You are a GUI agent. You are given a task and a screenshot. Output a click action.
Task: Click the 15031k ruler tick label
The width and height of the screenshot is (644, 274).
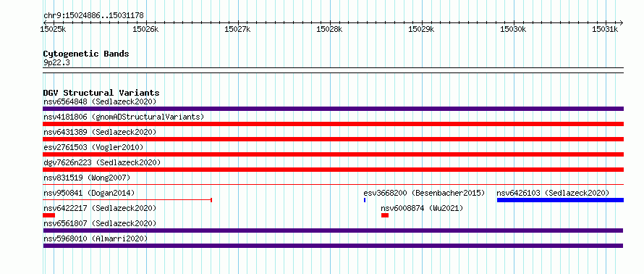[x=605, y=29]
